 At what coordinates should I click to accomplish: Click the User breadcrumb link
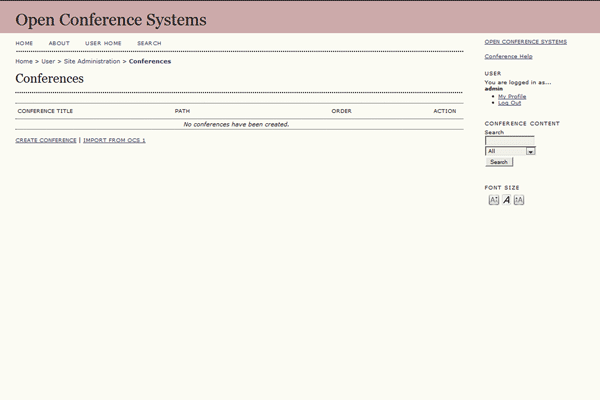[48, 62]
